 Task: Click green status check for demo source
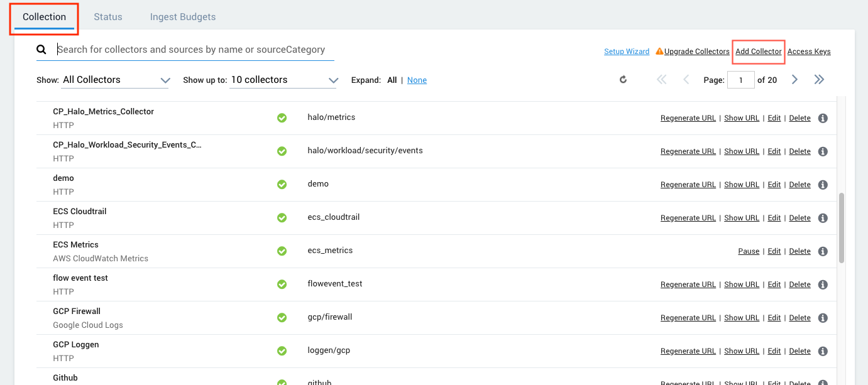[x=282, y=185]
